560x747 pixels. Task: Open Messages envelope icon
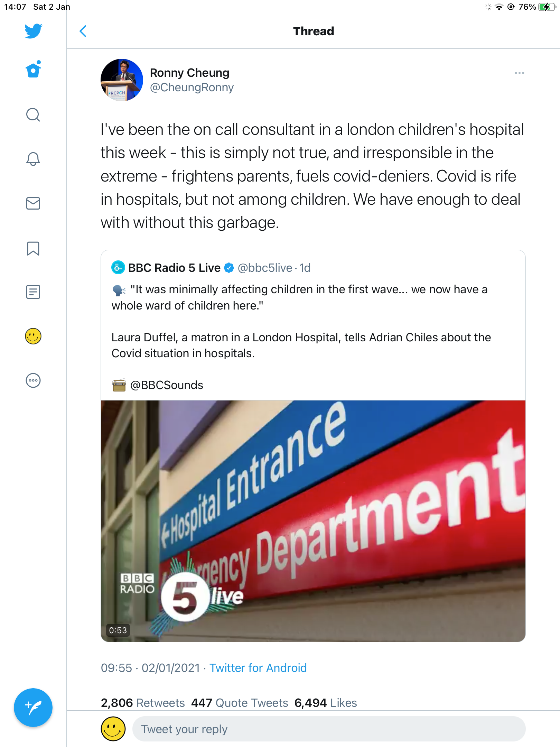coord(33,203)
